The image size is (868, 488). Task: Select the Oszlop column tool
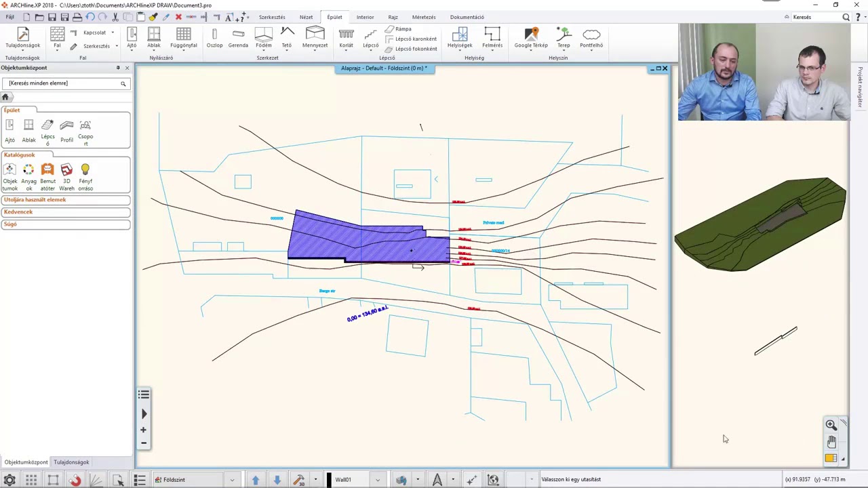(214, 38)
